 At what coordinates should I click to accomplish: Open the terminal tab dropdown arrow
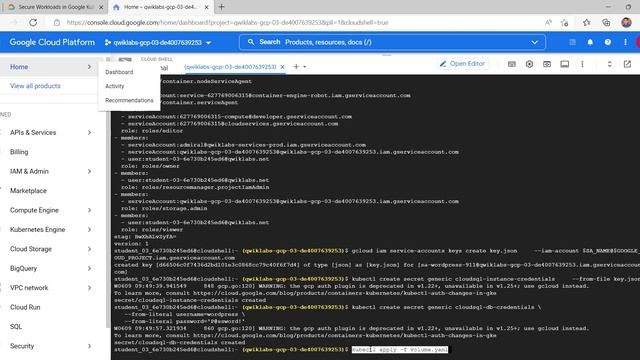tap(304, 67)
